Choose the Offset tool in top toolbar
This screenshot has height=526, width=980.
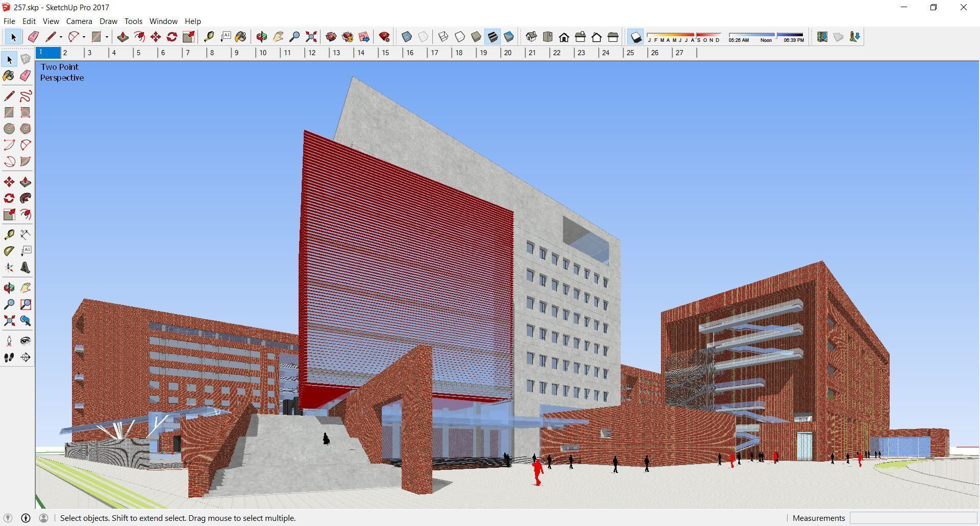pyautogui.click(x=139, y=37)
